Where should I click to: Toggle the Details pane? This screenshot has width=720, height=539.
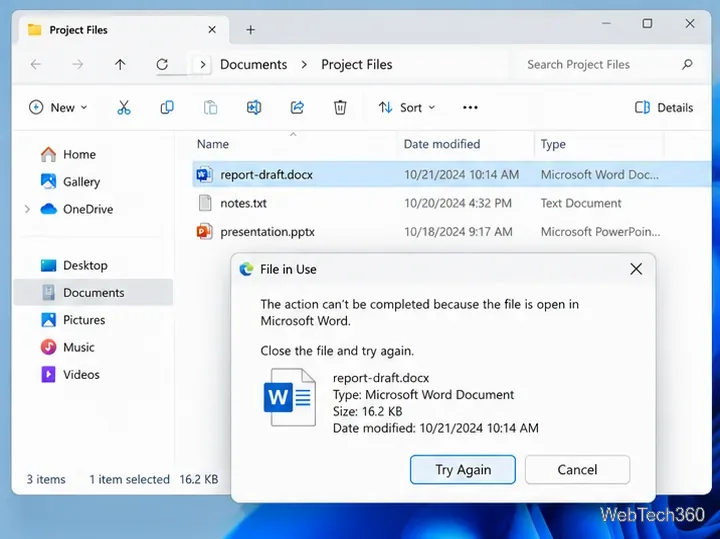(x=664, y=107)
